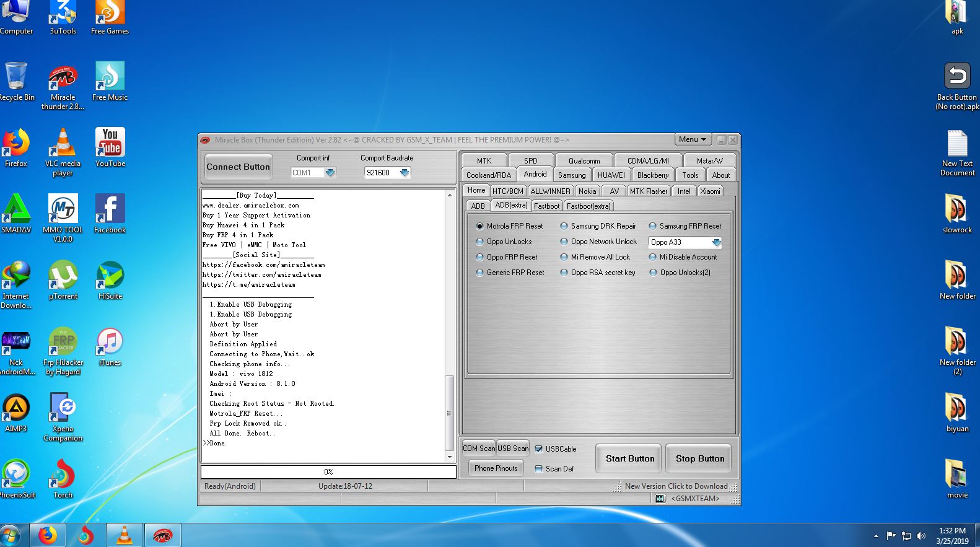Select the Mi Remove All Lock option
Image resolution: width=980 pixels, height=547 pixels.
click(x=595, y=257)
